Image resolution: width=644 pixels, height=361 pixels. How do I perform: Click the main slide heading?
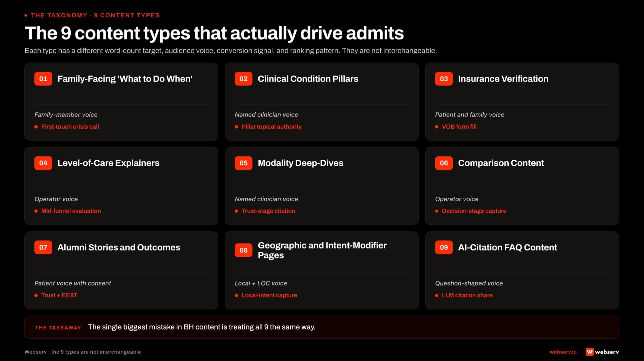[x=214, y=33]
